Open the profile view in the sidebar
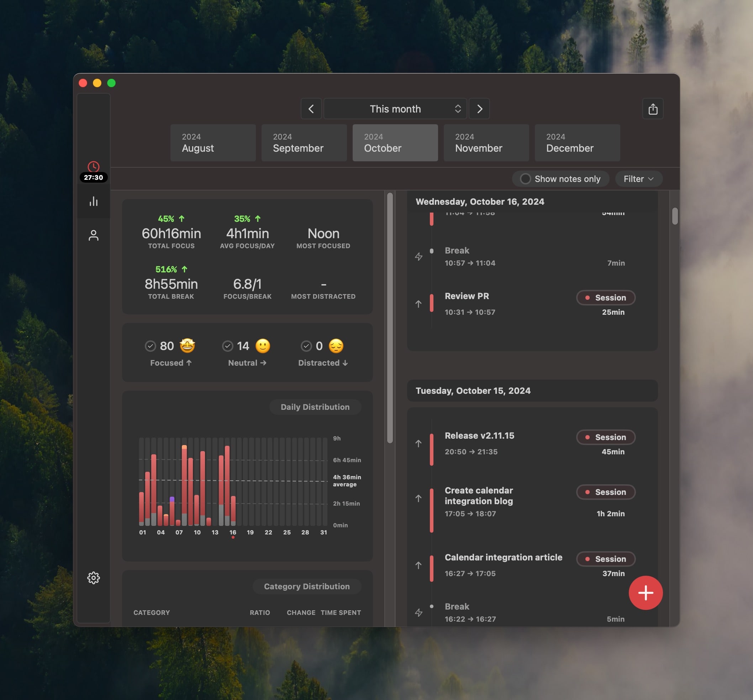 (94, 235)
